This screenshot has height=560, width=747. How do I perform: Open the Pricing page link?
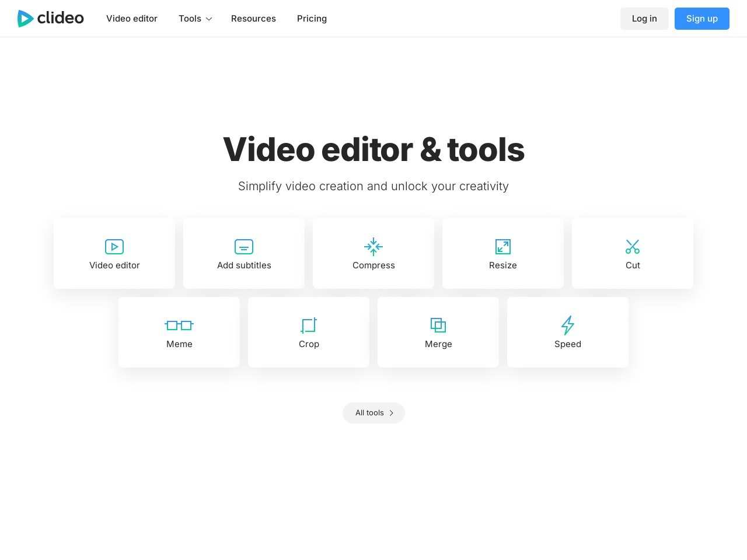click(312, 19)
